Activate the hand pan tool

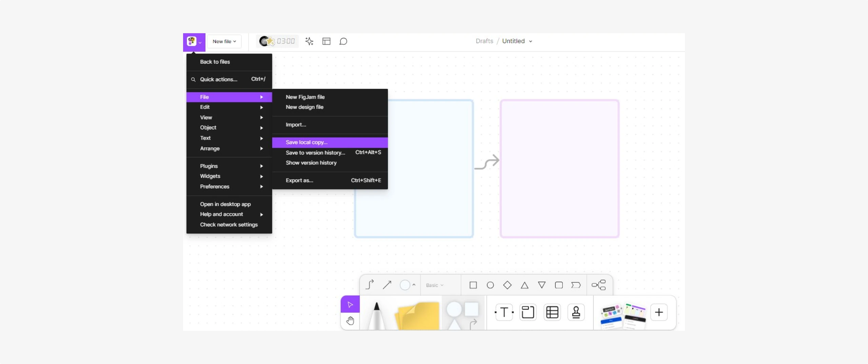coord(350,321)
